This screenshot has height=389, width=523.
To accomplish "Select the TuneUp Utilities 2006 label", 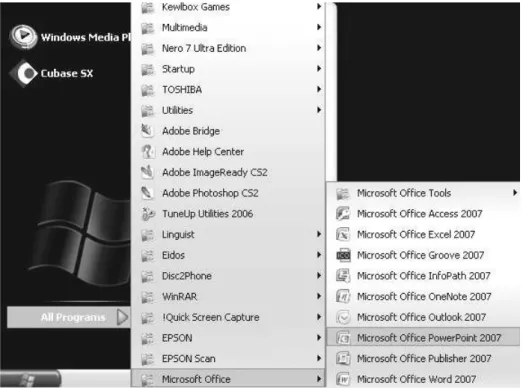I will pyautogui.click(x=207, y=214).
